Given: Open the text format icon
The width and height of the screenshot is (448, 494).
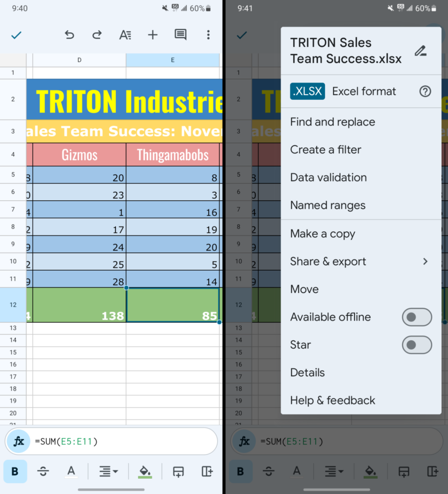Looking at the screenshot, I should 125,35.
